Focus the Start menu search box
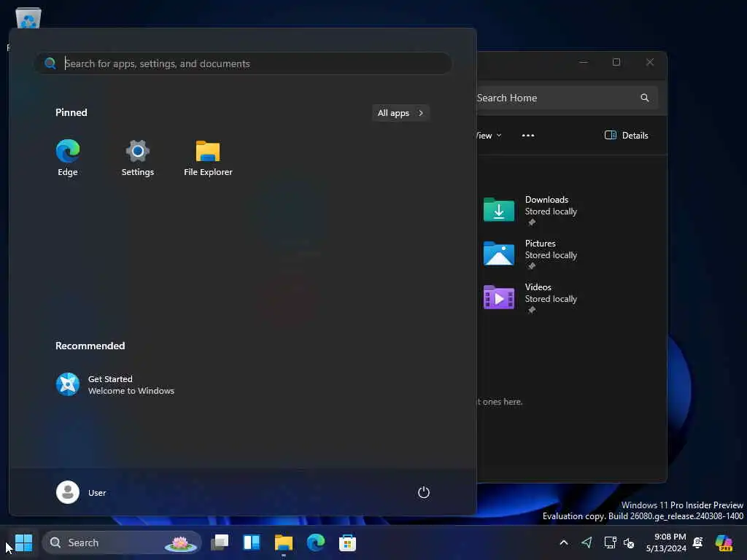The height and width of the screenshot is (560, 747). 243,63
